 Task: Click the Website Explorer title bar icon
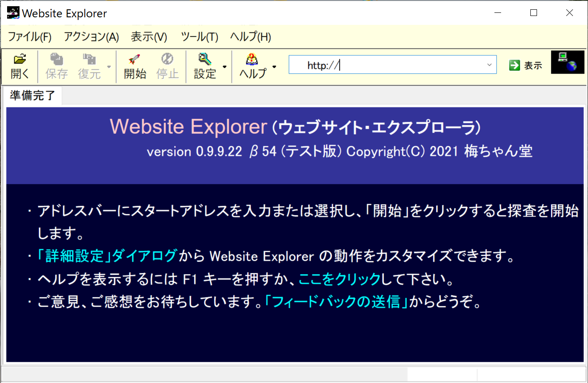pyautogui.click(x=13, y=13)
